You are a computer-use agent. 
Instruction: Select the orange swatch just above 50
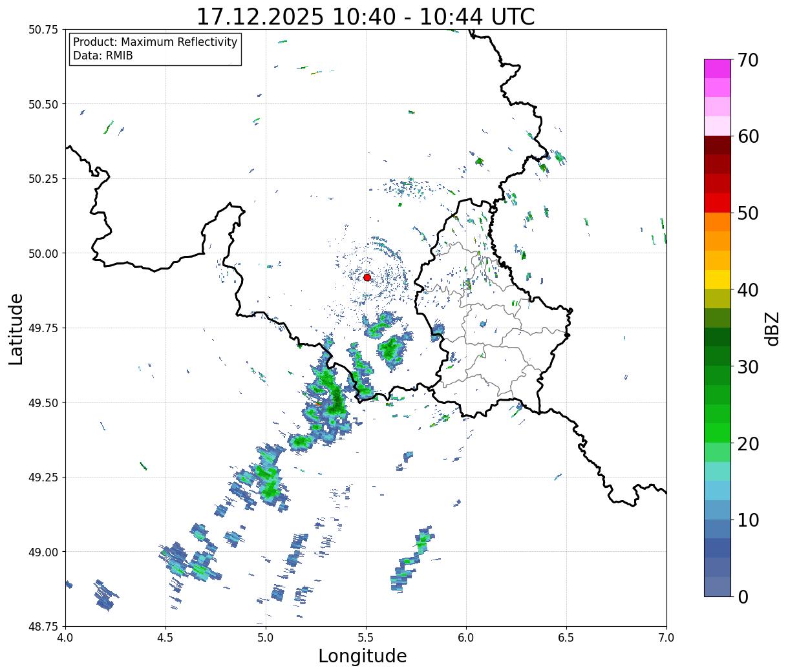[717, 222]
